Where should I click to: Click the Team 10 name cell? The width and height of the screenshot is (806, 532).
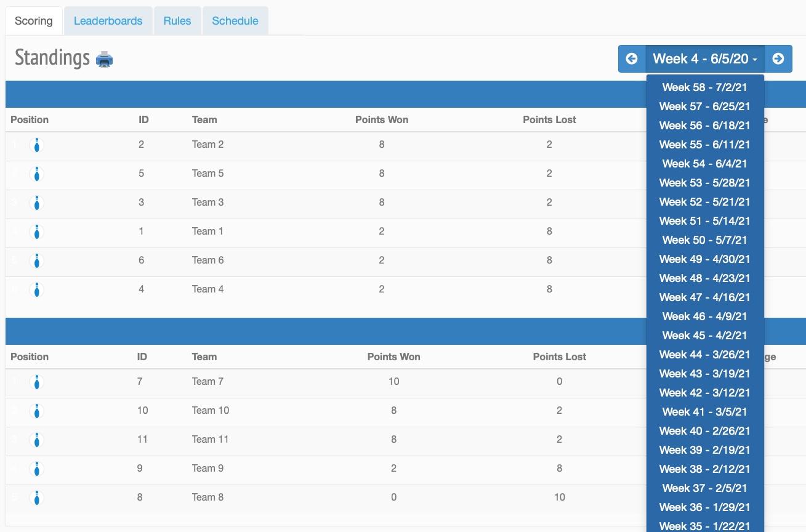coord(211,411)
